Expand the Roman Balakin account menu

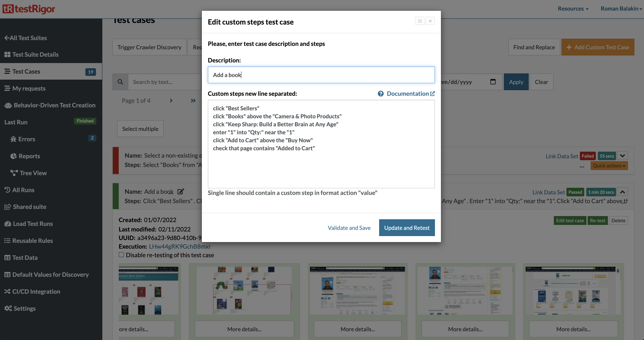(621, 9)
